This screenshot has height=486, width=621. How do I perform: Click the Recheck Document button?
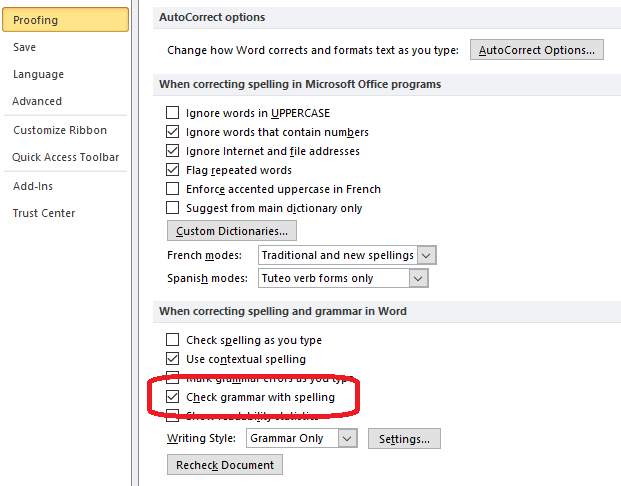click(225, 465)
